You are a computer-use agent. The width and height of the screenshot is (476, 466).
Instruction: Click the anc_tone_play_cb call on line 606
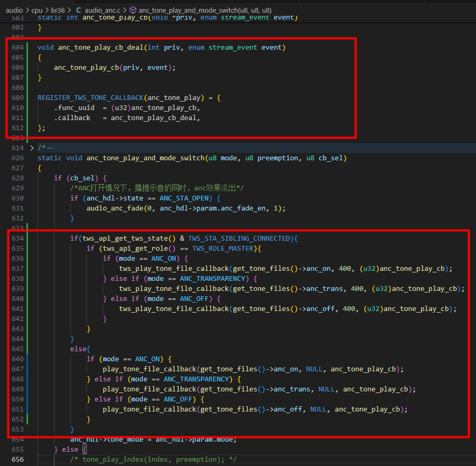87,67
